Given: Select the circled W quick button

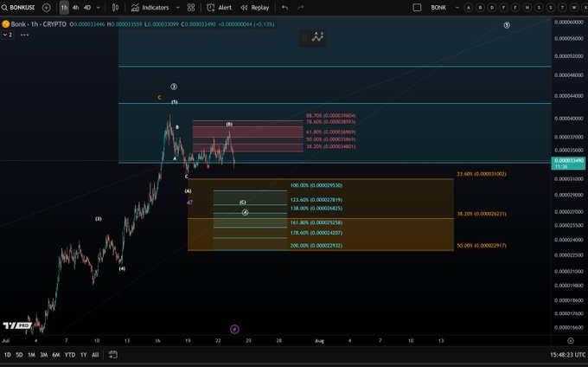Looking at the screenshot, I should click(x=574, y=8).
